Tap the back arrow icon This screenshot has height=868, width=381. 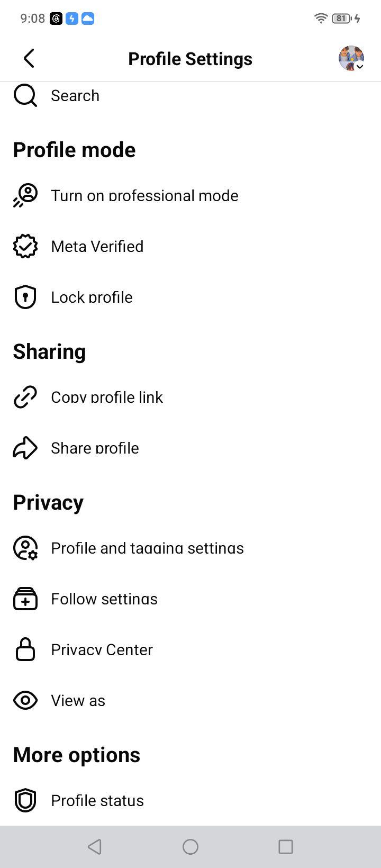29,58
